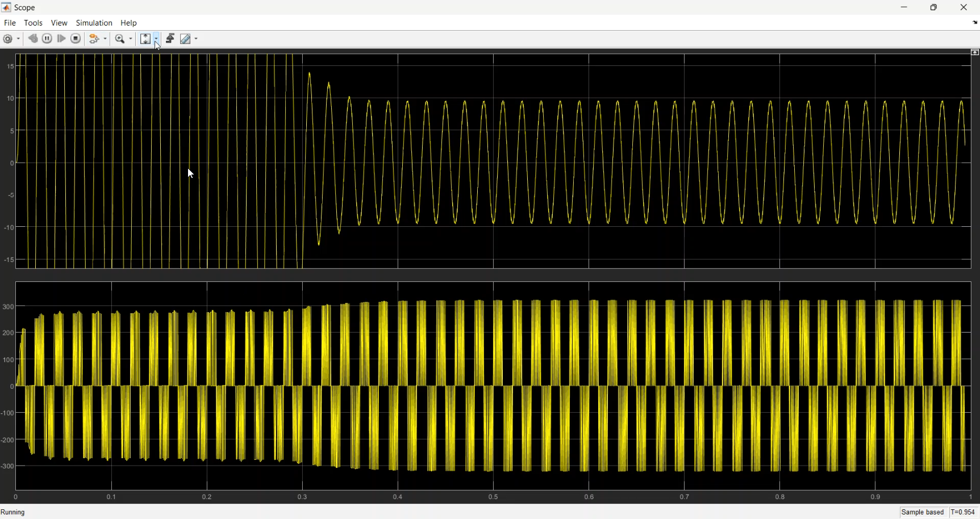Open the axes scaling dropdown arrow
980x519 pixels.
(156, 39)
